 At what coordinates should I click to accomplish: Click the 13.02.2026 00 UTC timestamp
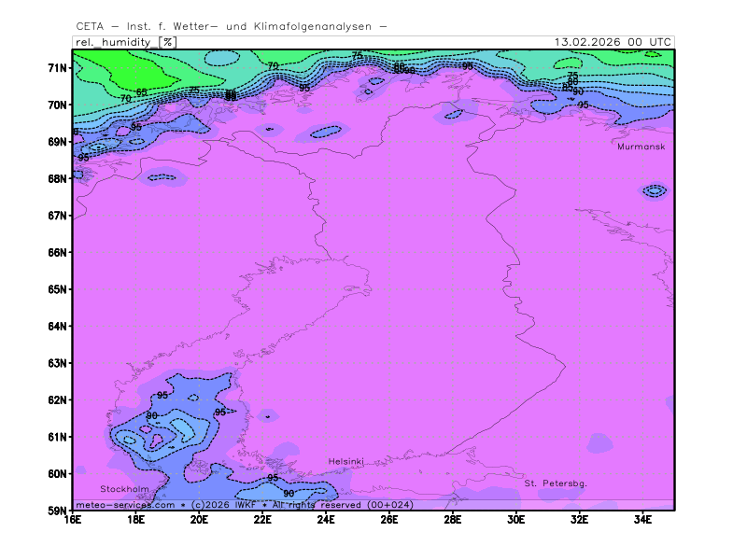[612, 42]
